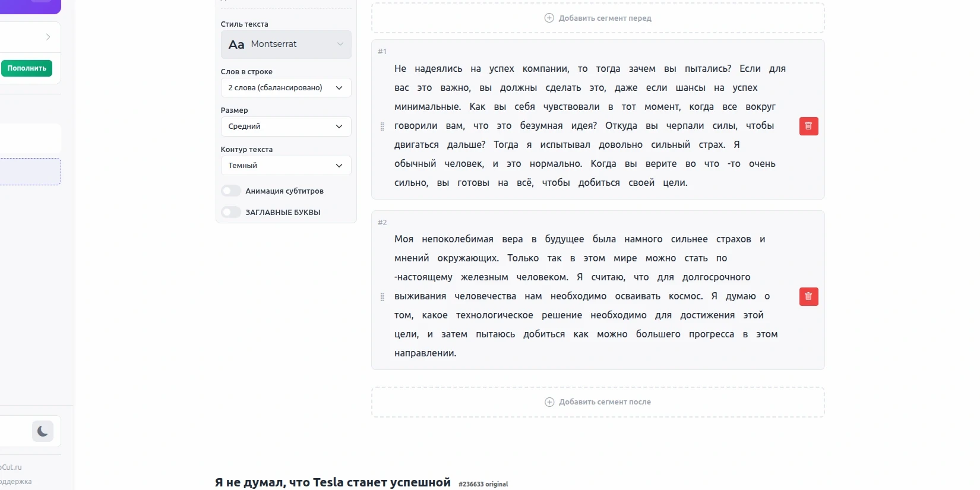Click the dashed upload box in sidebar

point(30,172)
